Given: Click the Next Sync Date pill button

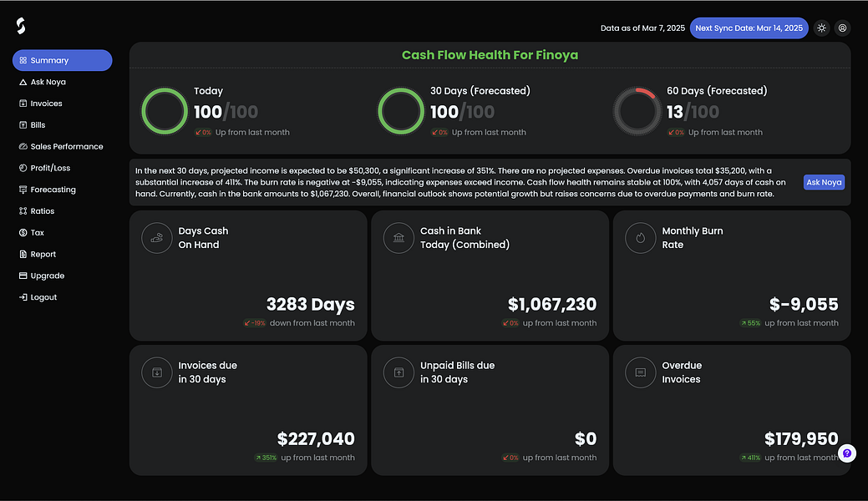Looking at the screenshot, I should [749, 28].
